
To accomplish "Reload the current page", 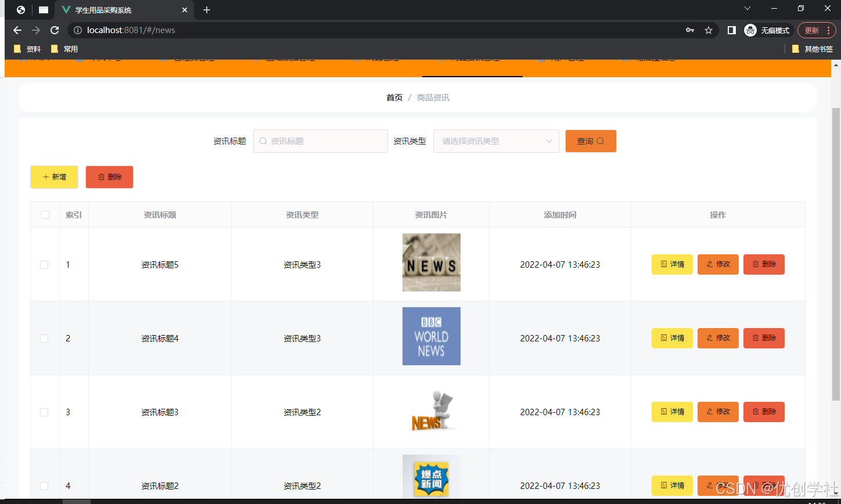I will click(x=55, y=30).
